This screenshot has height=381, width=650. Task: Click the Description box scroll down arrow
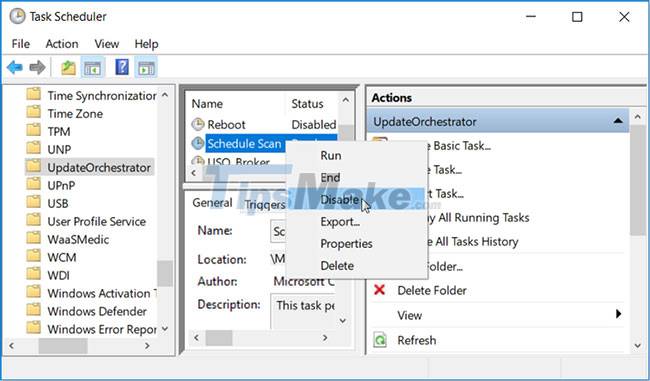pos(343,320)
